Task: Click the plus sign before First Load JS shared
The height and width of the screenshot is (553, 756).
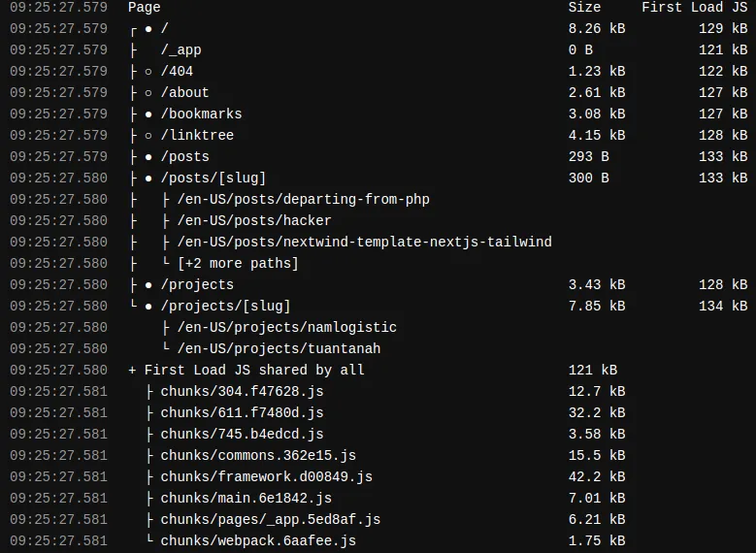Action: click(132, 371)
